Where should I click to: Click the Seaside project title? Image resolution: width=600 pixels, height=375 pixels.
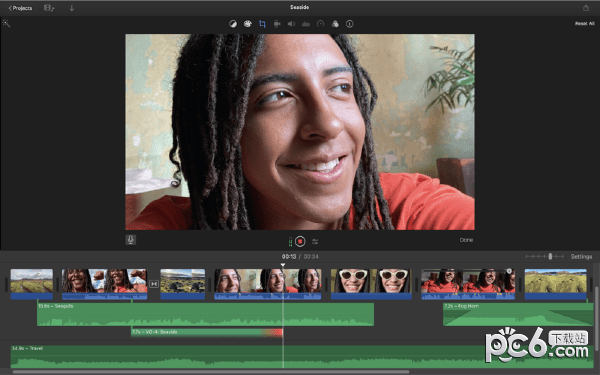(299, 7)
